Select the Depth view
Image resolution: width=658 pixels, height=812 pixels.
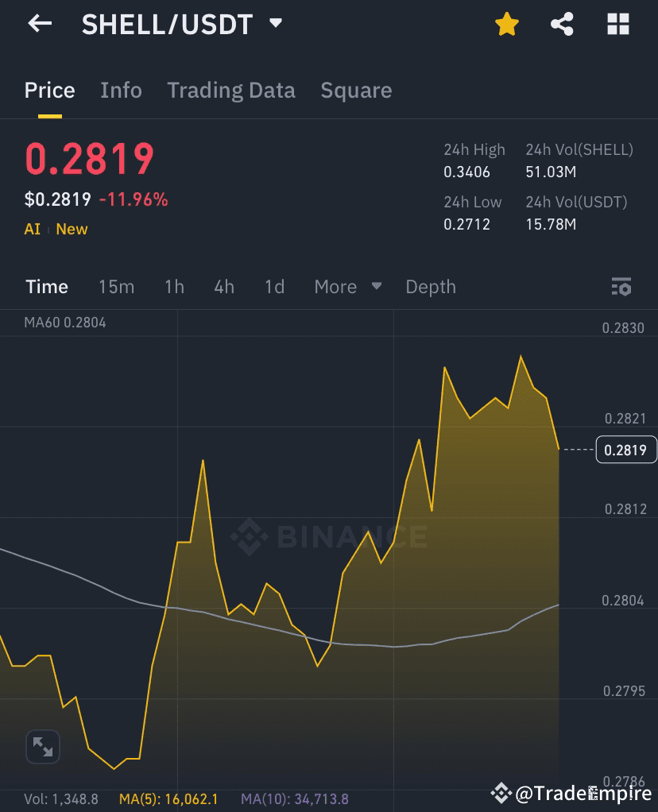pos(431,287)
